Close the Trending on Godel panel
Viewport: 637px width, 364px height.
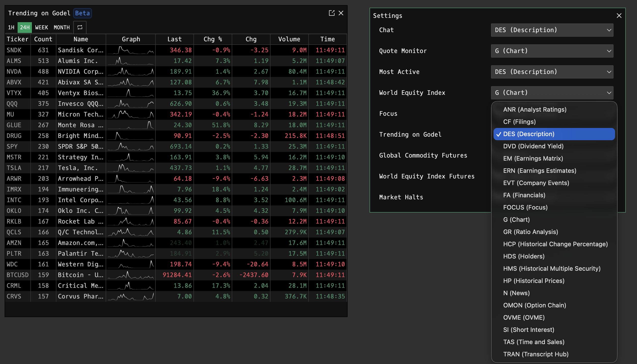[x=341, y=13]
